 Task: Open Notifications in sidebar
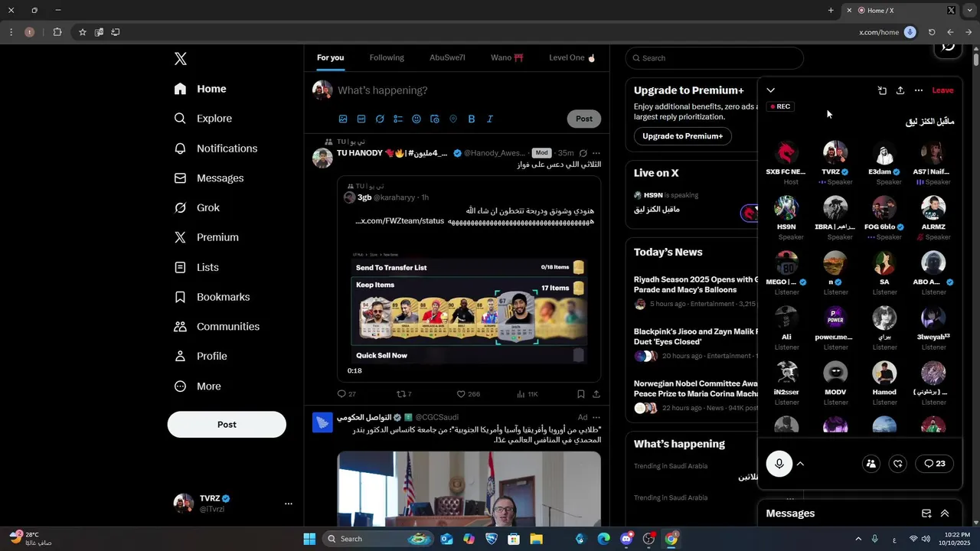(x=216, y=148)
